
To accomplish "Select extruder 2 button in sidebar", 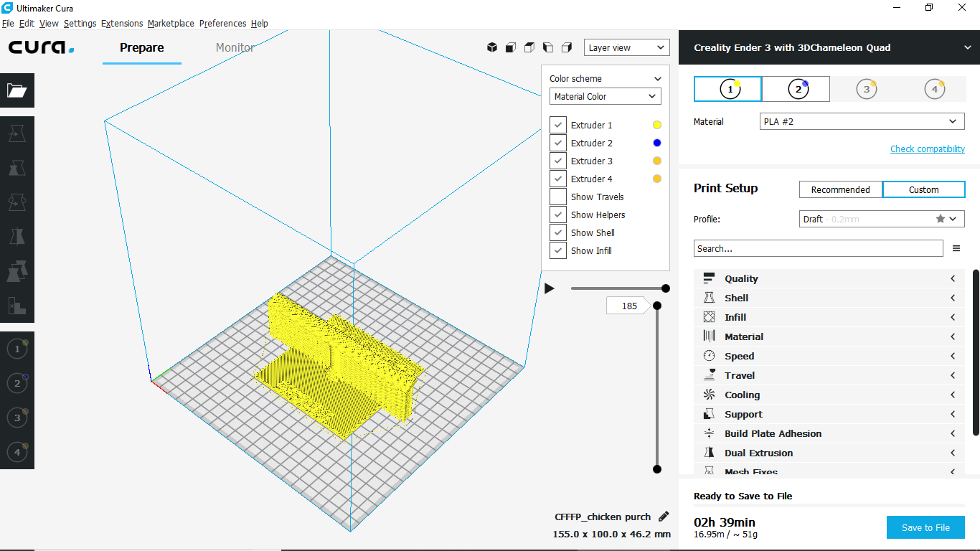I will tap(17, 384).
